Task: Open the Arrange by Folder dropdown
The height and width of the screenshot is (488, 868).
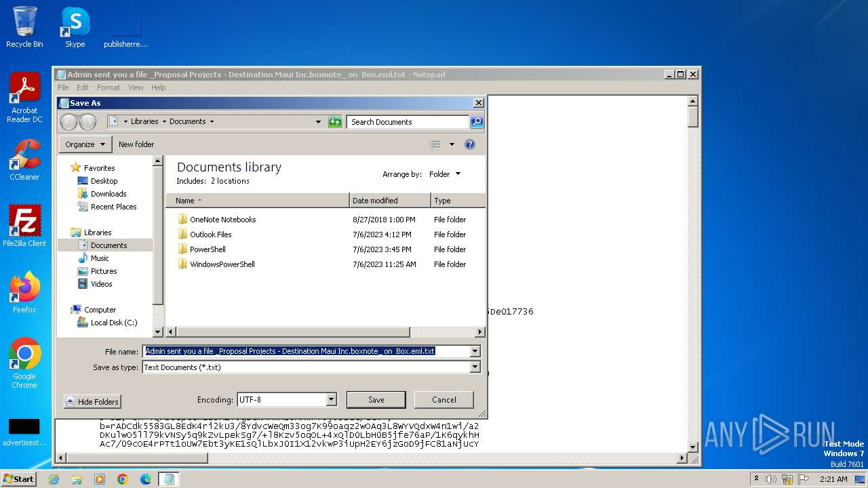Action: [x=445, y=174]
